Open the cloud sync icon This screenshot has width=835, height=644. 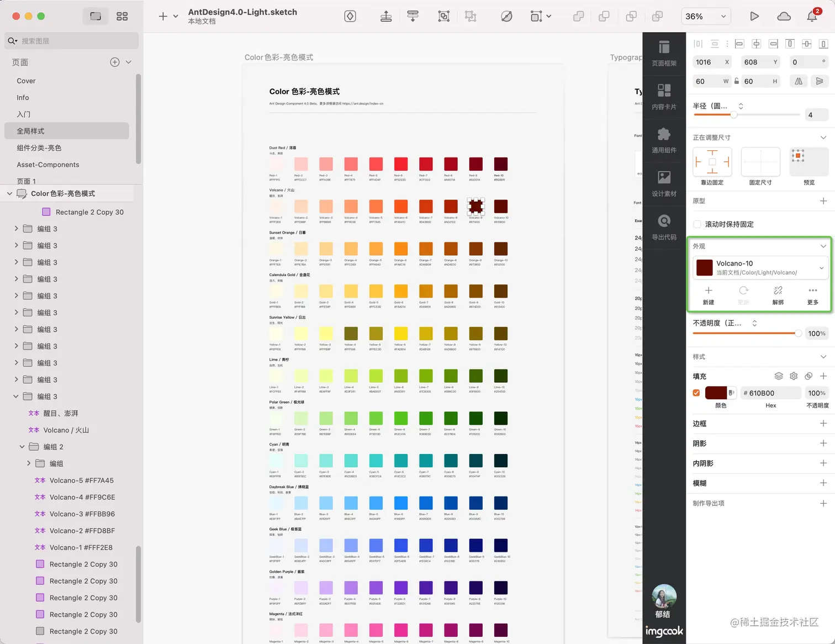coord(784,17)
